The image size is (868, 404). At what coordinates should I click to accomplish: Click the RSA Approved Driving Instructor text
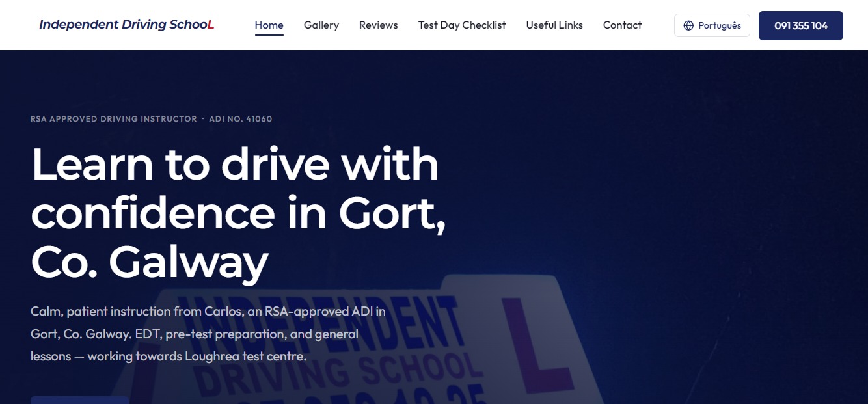(114, 119)
